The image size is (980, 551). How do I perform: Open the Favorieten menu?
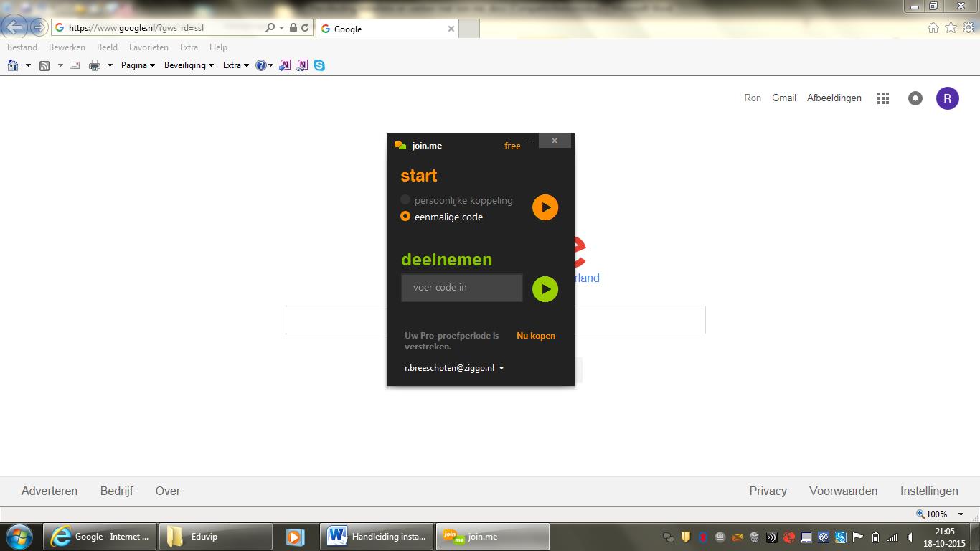(149, 47)
